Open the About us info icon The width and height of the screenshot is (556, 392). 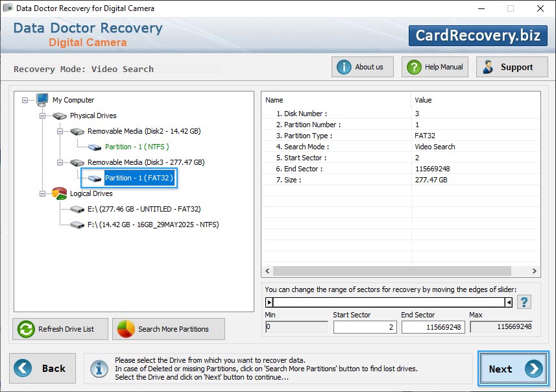(344, 67)
